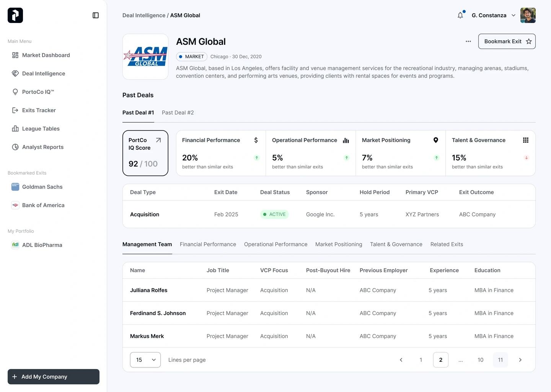The width and height of the screenshot is (551, 392).
Task: Click the Goldman Sachs logo icon
Action: 15,187
